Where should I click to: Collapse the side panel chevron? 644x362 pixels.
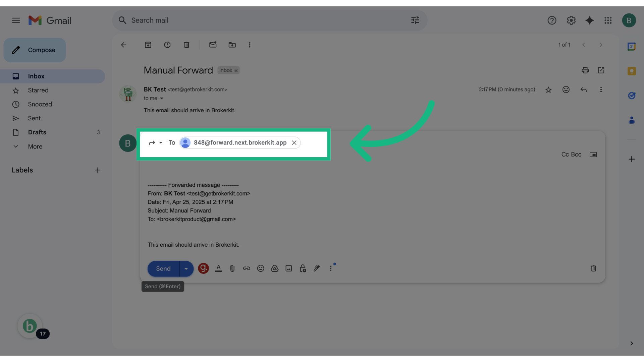(632, 344)
